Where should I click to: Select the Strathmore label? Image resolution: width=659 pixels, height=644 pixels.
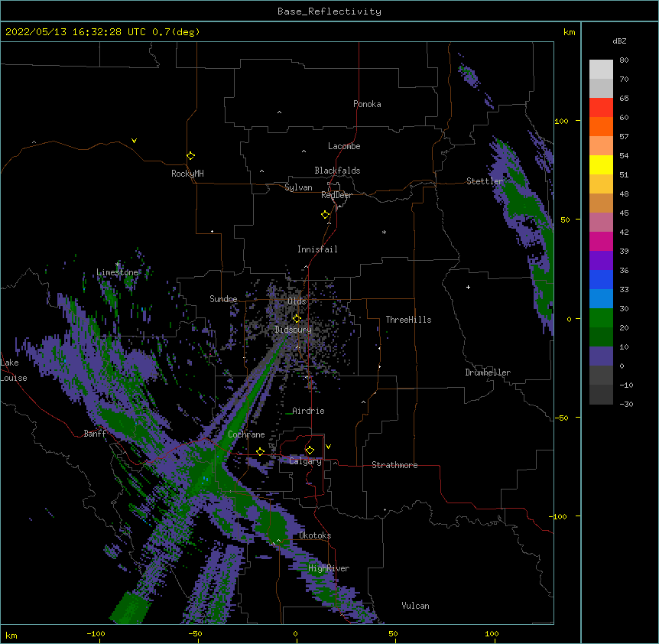tap(394, 465)
